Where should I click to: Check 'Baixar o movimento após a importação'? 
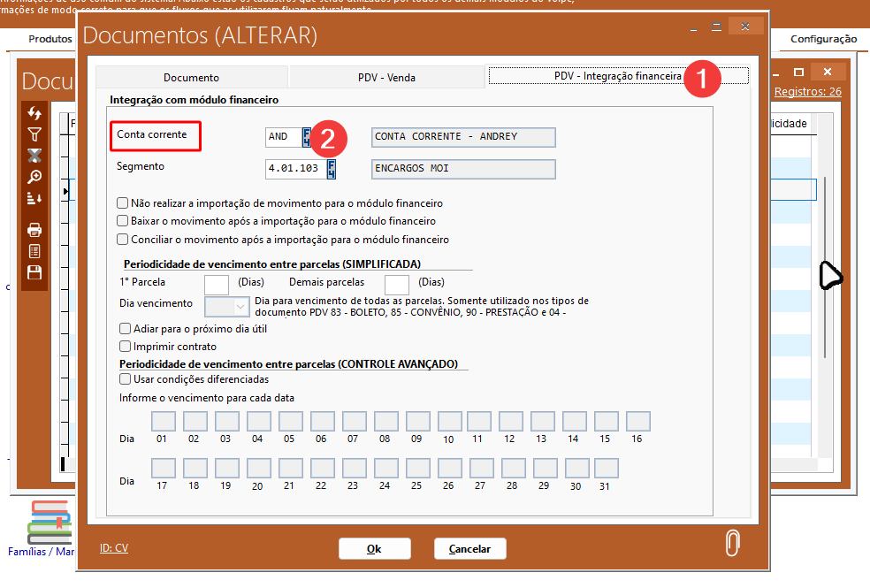(123, 221)
